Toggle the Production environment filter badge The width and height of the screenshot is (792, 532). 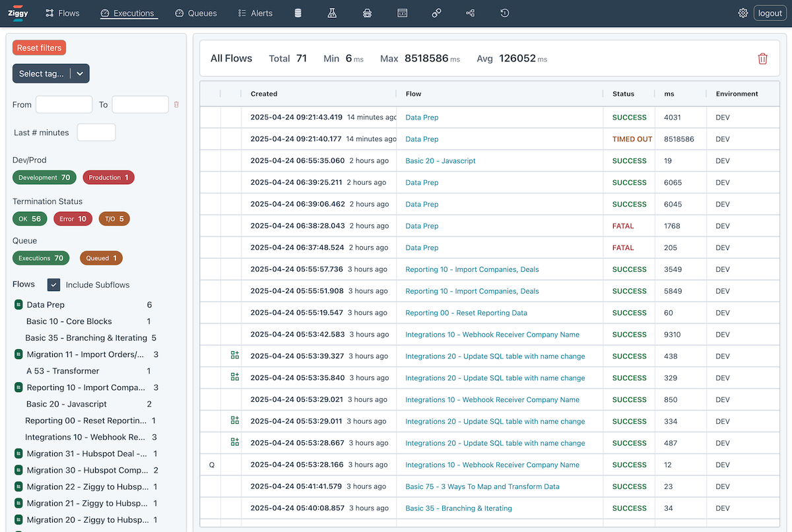(x=108, y=178)
